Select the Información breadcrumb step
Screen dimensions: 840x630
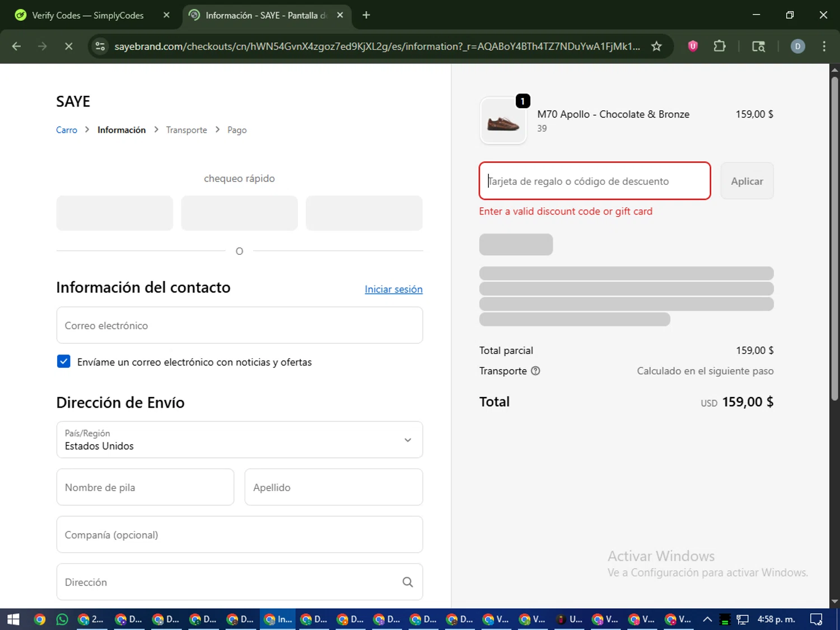(122, 130)
